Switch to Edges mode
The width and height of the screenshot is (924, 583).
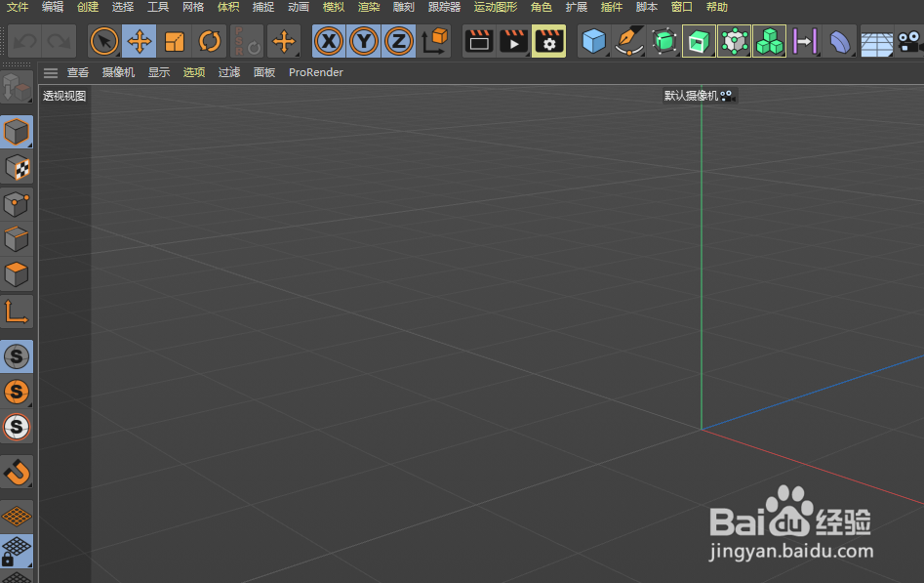[x=17, y=239]
